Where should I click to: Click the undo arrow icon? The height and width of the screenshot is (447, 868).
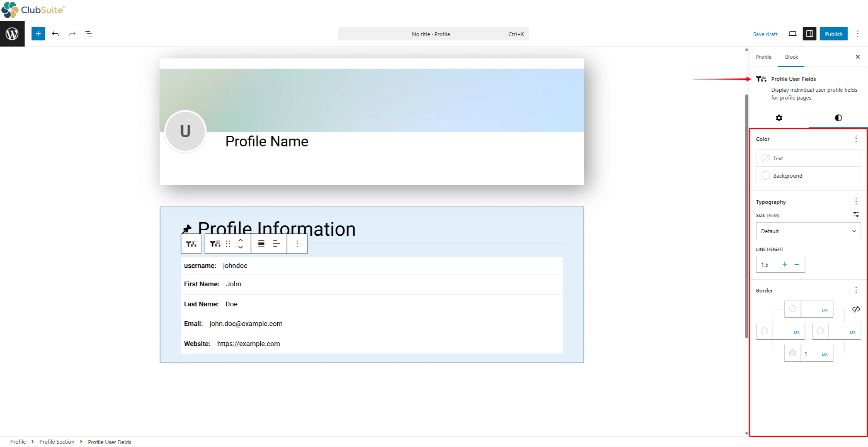pyautogui.click(x=55, y=34)
